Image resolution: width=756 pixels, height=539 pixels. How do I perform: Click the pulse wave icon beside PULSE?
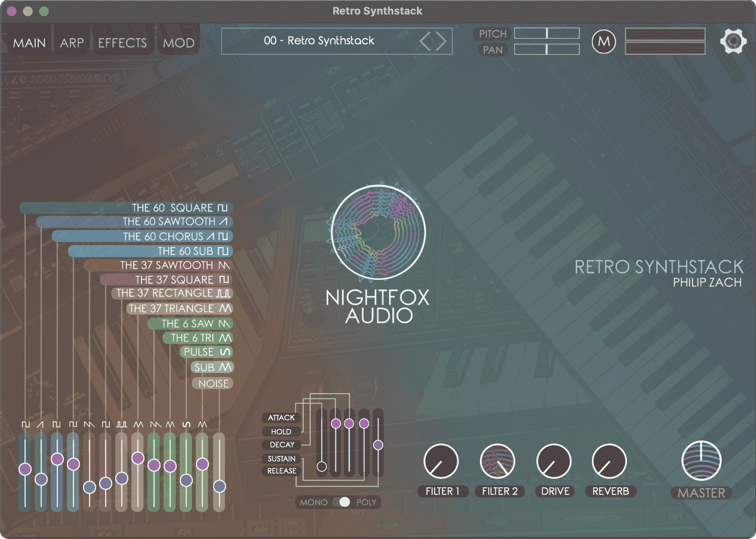click(x=225, y=352)
